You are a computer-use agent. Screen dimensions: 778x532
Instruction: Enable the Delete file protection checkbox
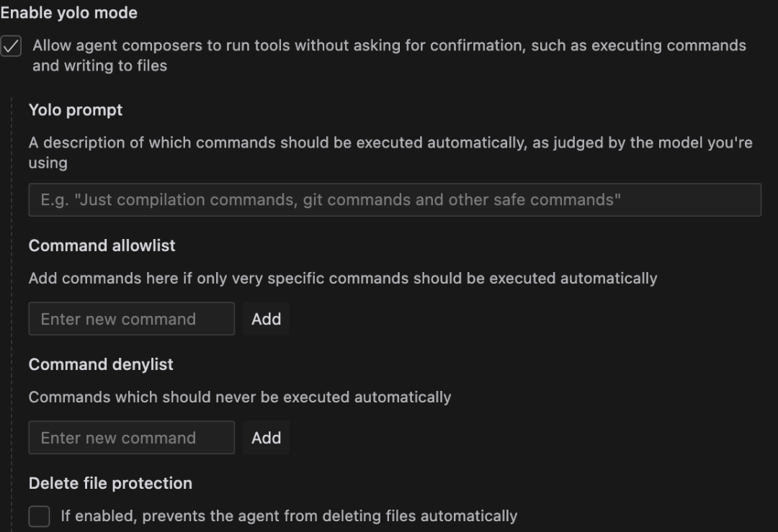pos(39,516)
